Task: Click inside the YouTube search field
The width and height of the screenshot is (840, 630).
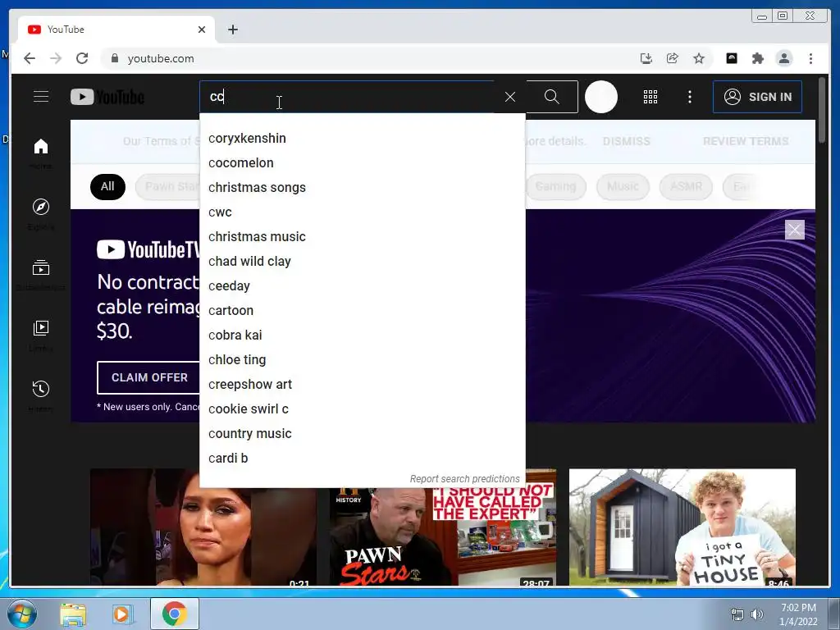Action: click(x=348, y=97)
